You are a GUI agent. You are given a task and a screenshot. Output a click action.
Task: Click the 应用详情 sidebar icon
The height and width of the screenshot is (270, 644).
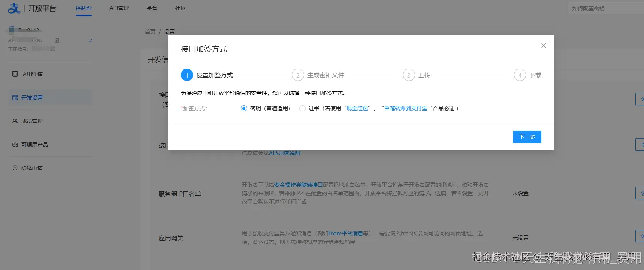point(15,74)
